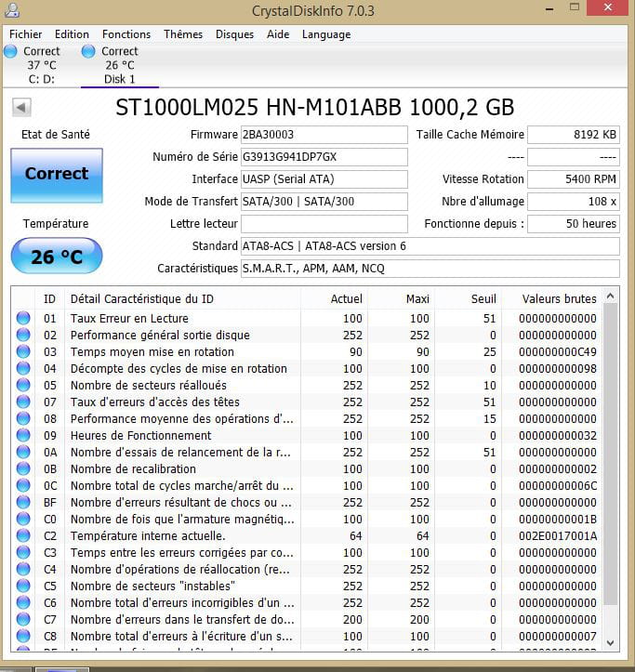Select the Disk 1 tab at 26 °C

click(120, 65)
